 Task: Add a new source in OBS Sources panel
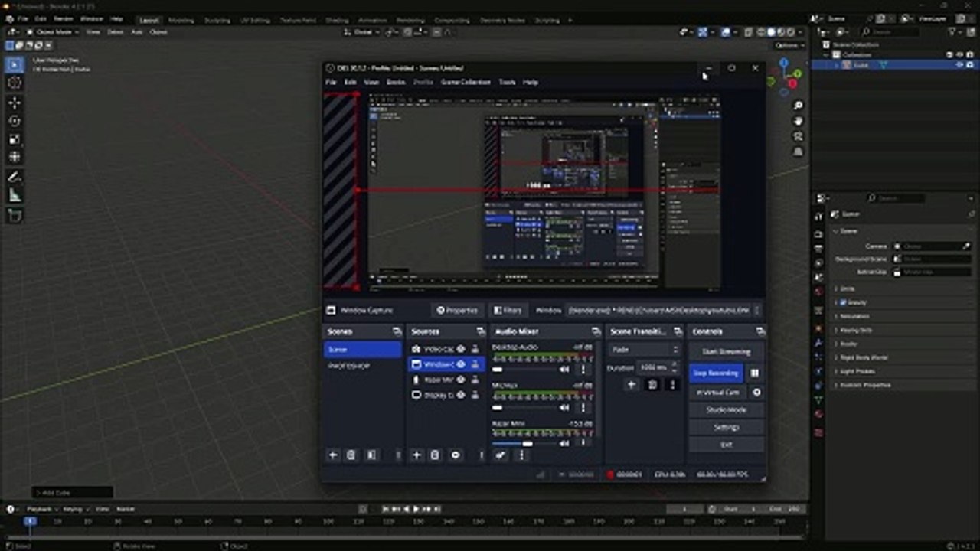coord(416,455)
